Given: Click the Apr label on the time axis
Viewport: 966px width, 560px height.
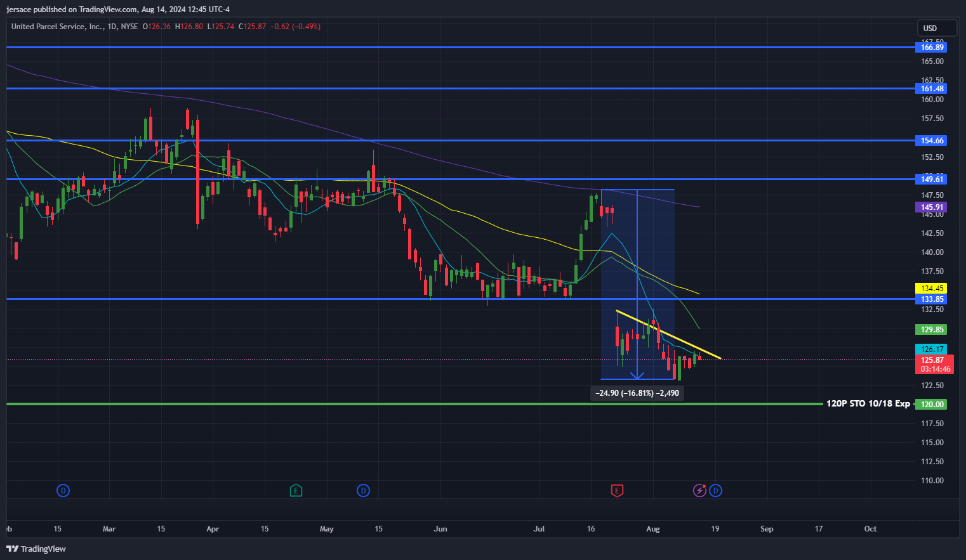Looking at the screenshot, I should [213, 529].
